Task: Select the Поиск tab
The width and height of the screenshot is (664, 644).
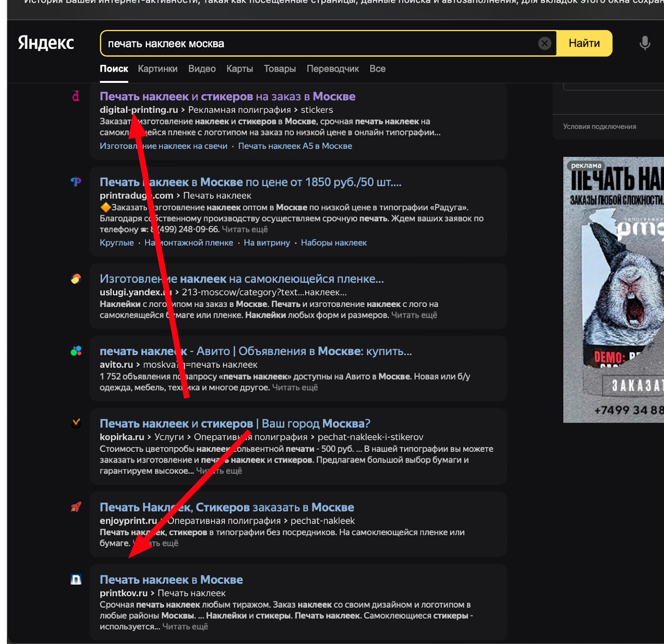Action: click(114, 69)
